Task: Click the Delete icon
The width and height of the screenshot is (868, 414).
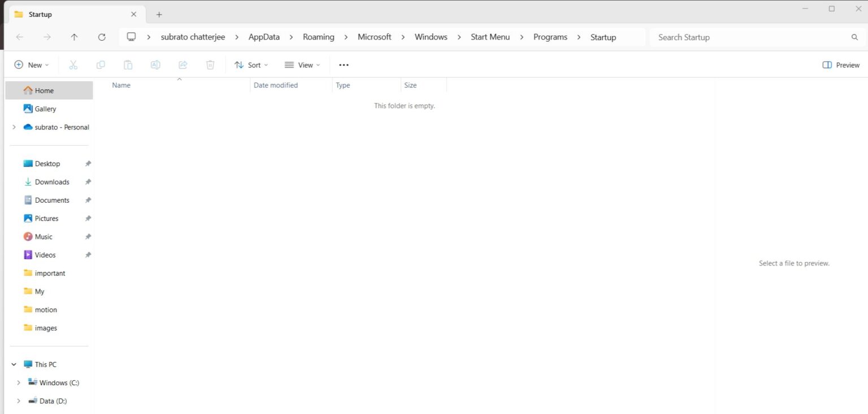Action: pos(210,64)
